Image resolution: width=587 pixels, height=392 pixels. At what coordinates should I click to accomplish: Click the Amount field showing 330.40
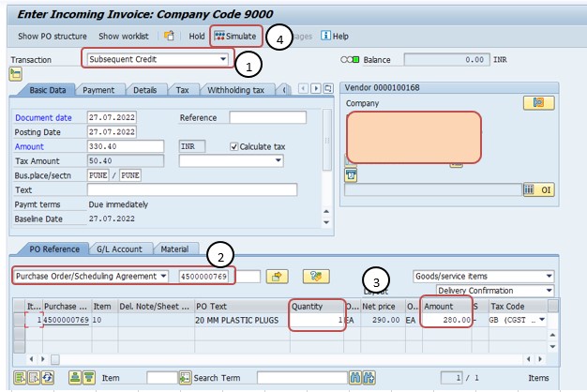[x=126, y=146]
